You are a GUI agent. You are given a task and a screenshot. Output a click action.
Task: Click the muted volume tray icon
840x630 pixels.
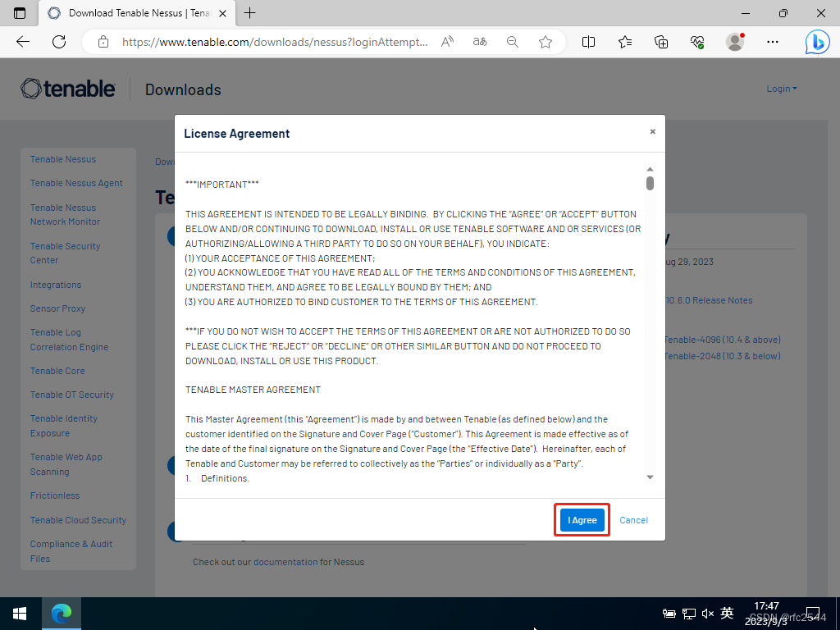tap(708, 614)
